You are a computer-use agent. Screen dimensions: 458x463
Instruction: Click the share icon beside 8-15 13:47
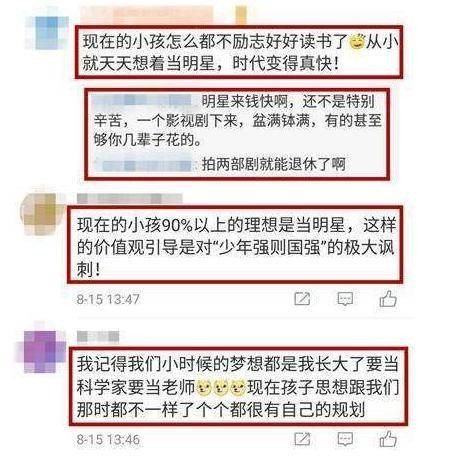pyautogui.click(x=302, y=299)
